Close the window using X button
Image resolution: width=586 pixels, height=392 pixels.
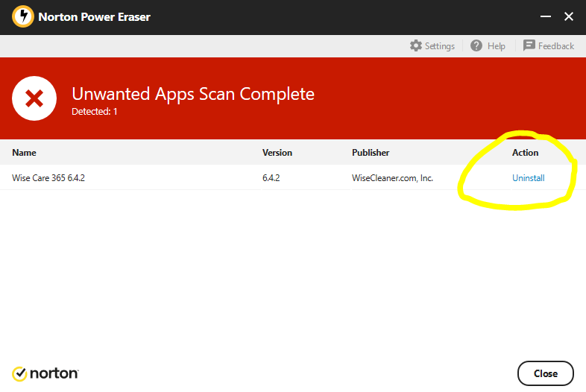tap(568, 16)
